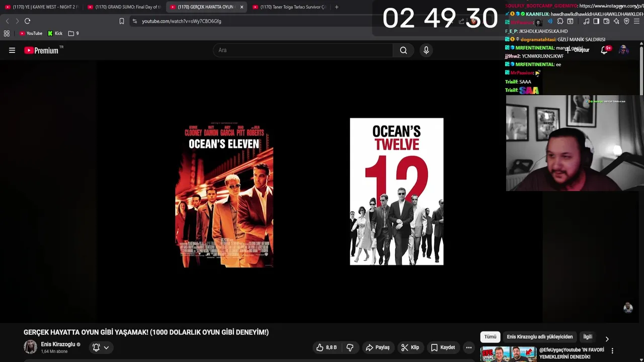Open the Enis Kirazoglu channel name link

click(58, 344)
